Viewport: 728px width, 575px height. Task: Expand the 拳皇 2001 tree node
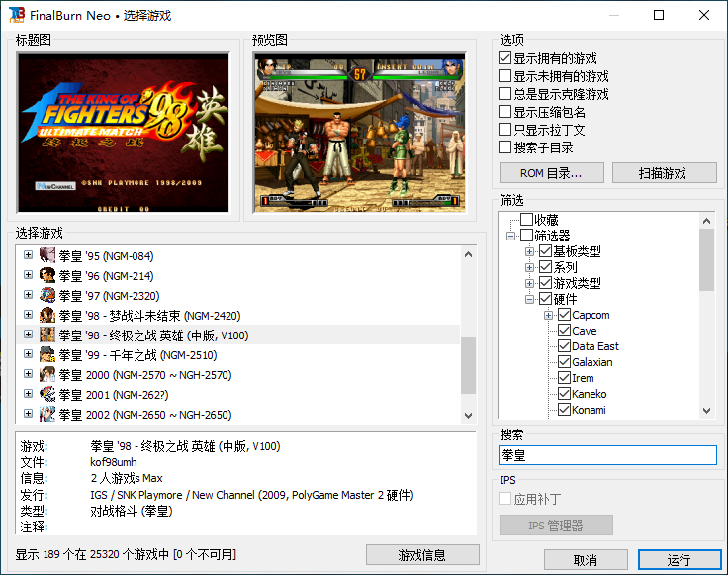(29, 394)
